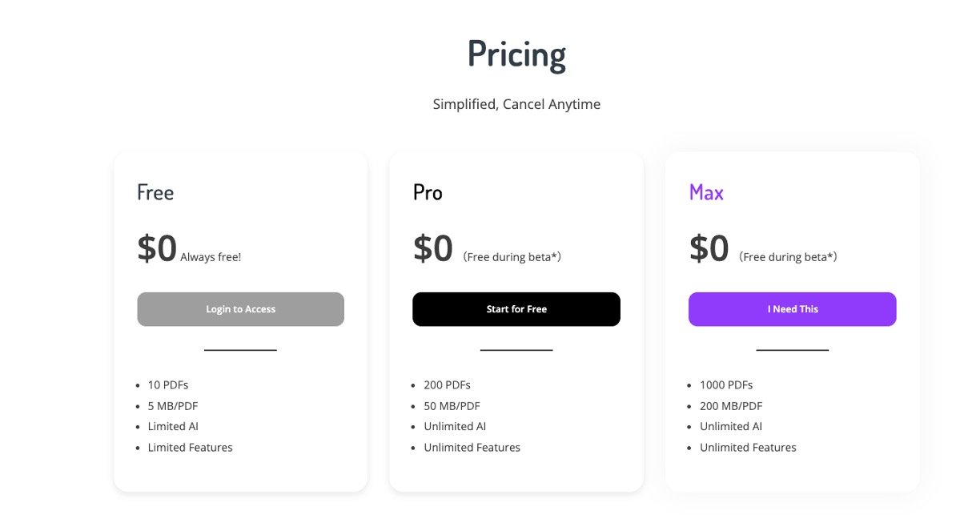Click the Always free! label
The image size is (980, 519).
tap(211, 257)
